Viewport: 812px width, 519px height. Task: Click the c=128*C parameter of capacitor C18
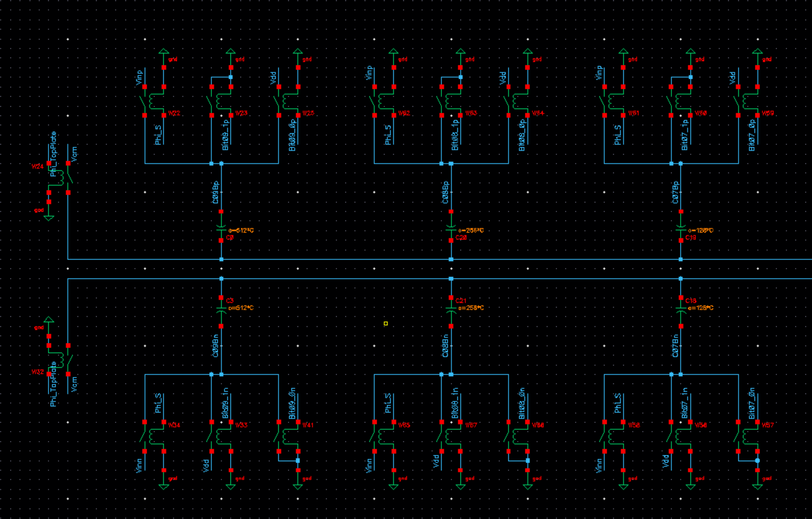(701, 308)
